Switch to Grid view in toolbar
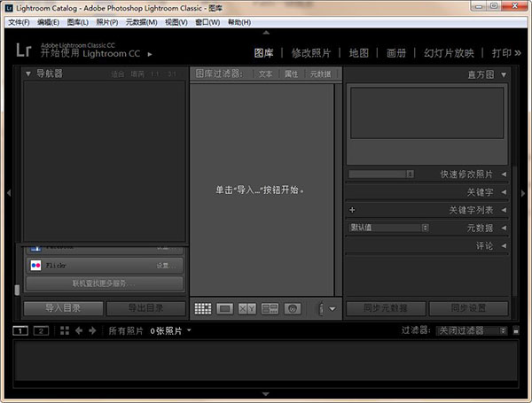Viewport: 532px width, 403px height. coord(202,309)
